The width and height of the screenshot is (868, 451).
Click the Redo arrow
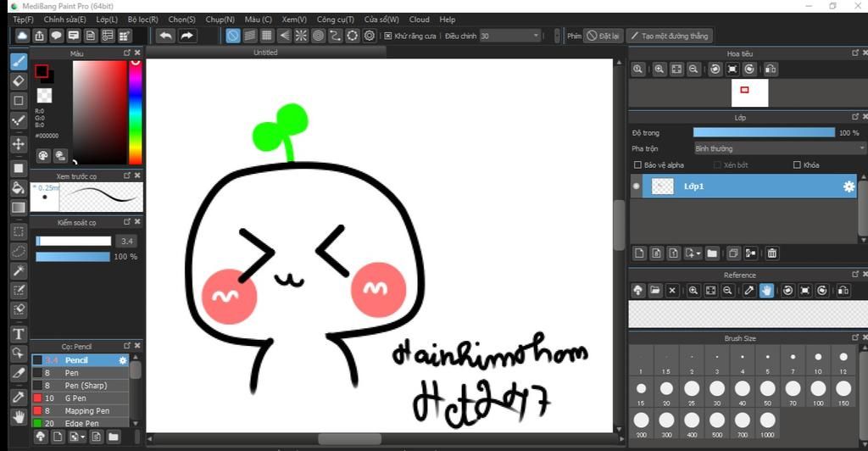pos(187,36)
